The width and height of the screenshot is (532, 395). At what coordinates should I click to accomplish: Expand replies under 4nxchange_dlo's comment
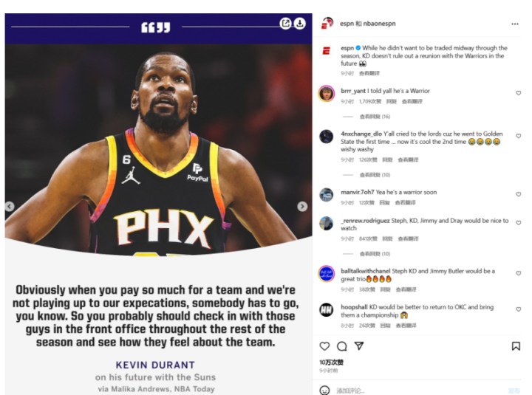[375, 175]
